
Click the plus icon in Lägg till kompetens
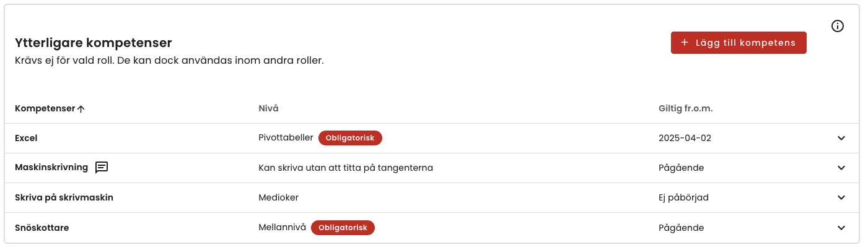point(685,43)
